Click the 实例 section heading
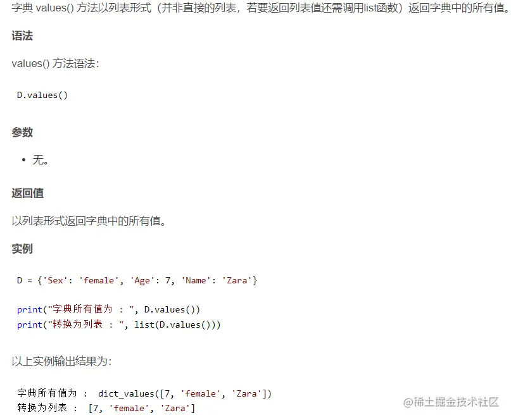The image size is (511, 420). coord(22,249)
